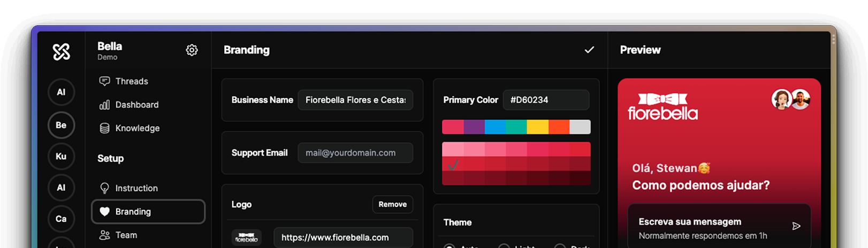This screenshot has height=248, width=868.
Task: Click the fiorebella logo in preview
Action: (x=663, y=106)
